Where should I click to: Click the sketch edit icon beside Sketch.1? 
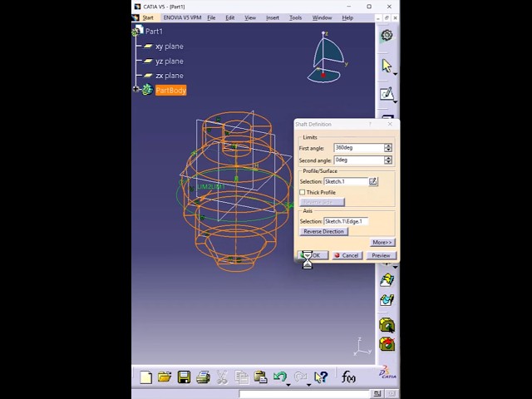click(x=373, y=181)
